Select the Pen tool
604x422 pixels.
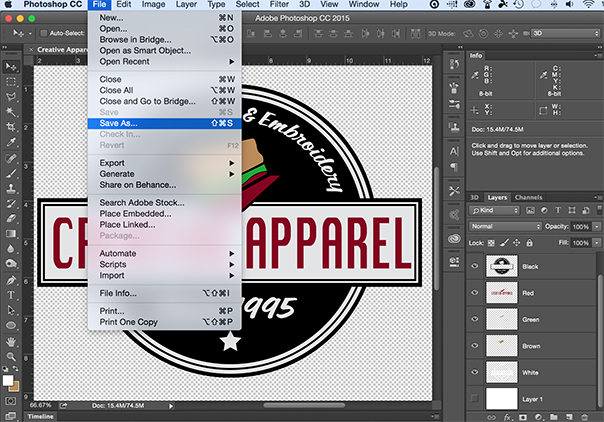pyautogui.click(x=11, y=280)
